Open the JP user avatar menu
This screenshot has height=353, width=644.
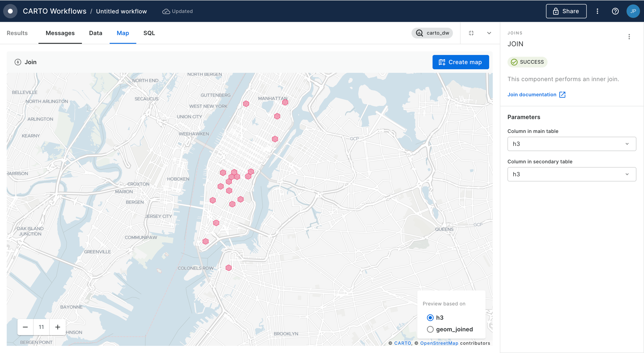(x=633, y=11)
